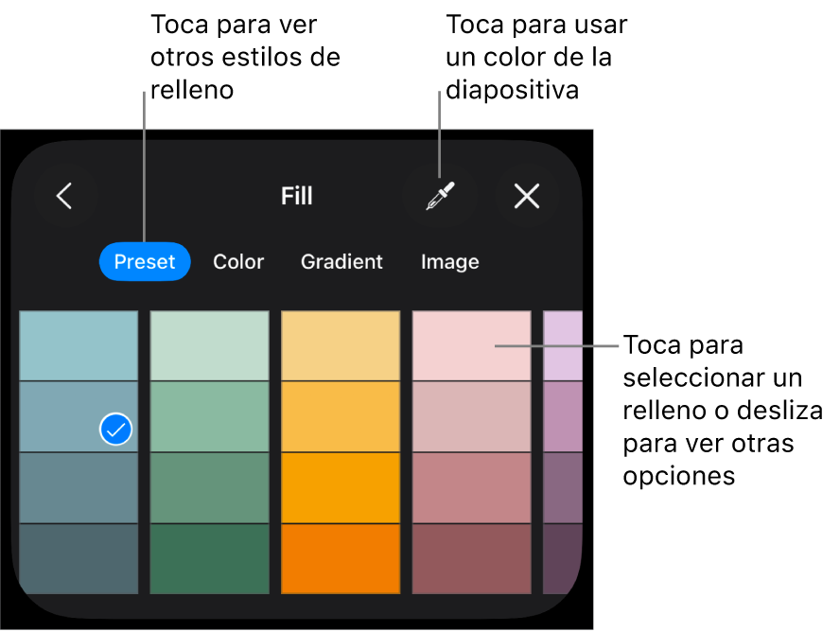
Task: Choose the amber orange third-row swatch
Action: [341, 487]
